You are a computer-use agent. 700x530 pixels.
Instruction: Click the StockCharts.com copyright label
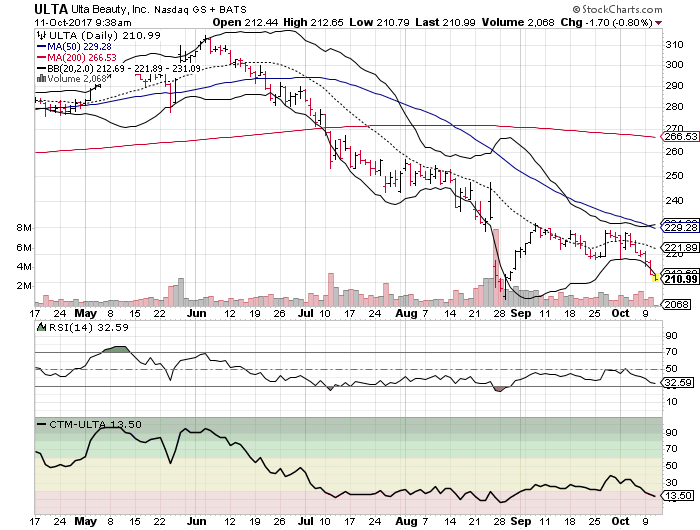click(618, 9)
